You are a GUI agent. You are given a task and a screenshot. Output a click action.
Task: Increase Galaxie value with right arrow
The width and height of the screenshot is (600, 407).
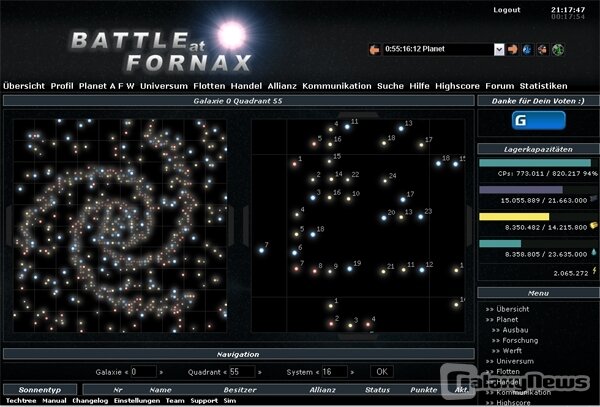tap(161, 372)
